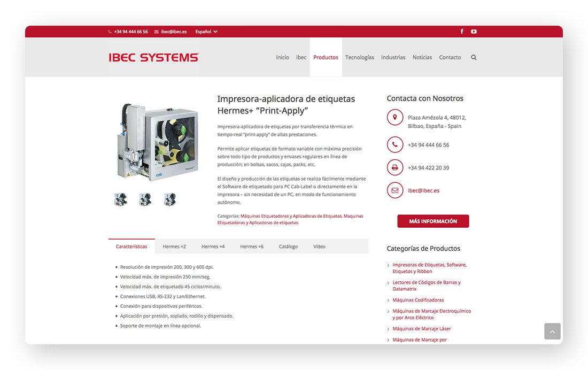
Task: Open the Inicio menu item
Action: pyautogui.click(x=282, y=57)
